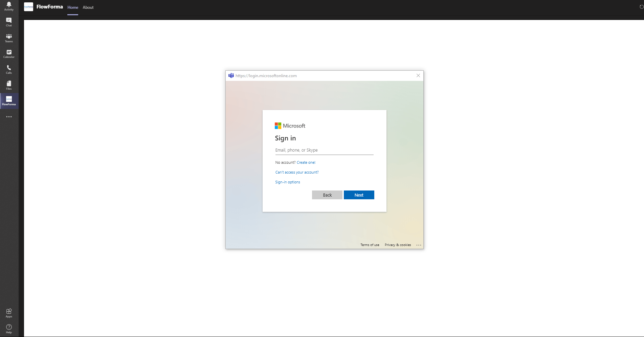The image size is (644, 337).
Task: Go to Teams section in sidebar
Action: (9, 38)
